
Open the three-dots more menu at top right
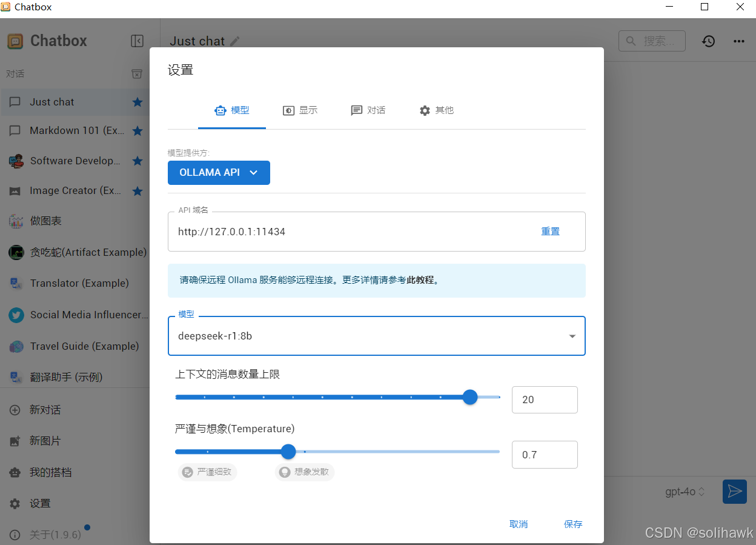click(x=738, y=41)
